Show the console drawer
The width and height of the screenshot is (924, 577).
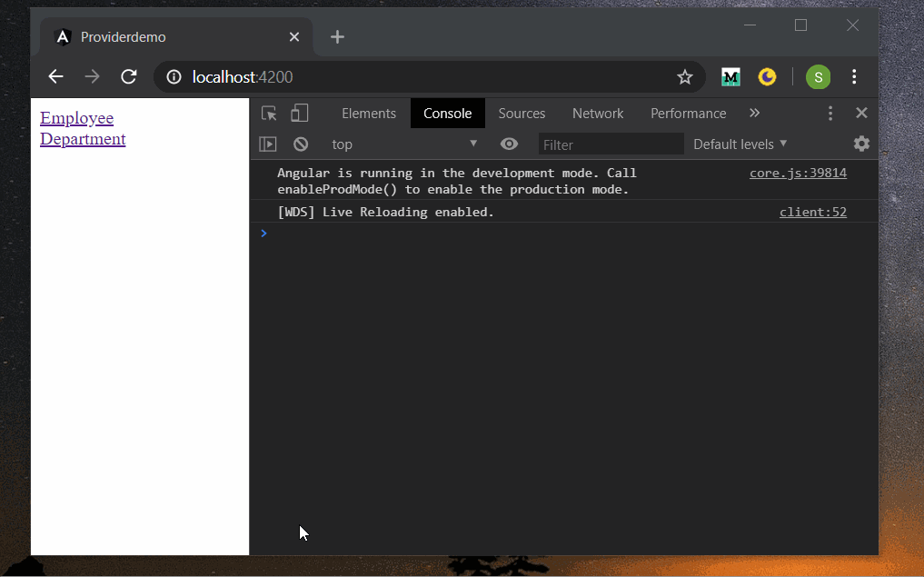(268, 144)
